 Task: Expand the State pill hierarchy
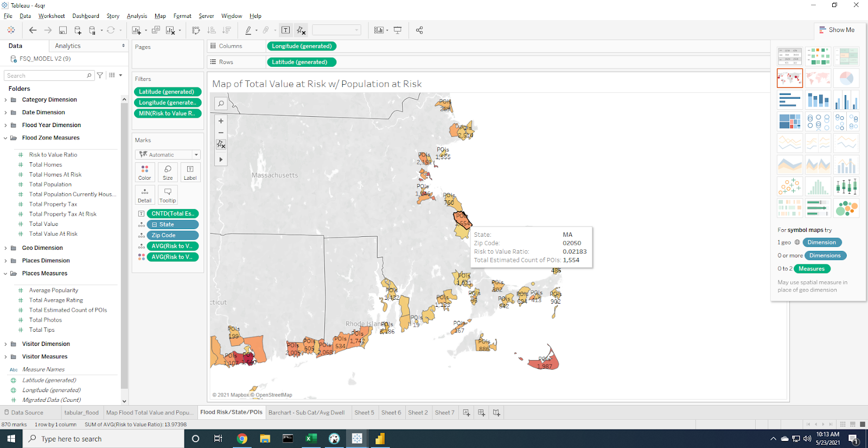coord(155,224)
